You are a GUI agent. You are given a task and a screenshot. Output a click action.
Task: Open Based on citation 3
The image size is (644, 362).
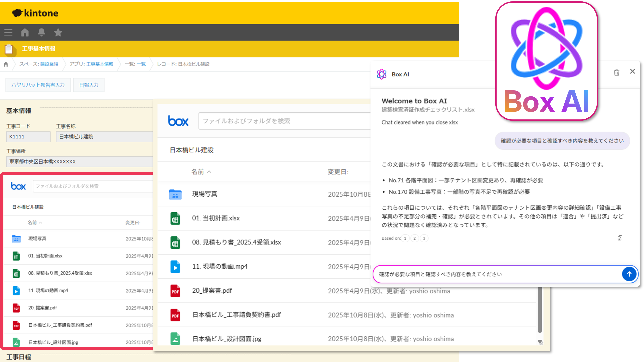click(424, 238)
